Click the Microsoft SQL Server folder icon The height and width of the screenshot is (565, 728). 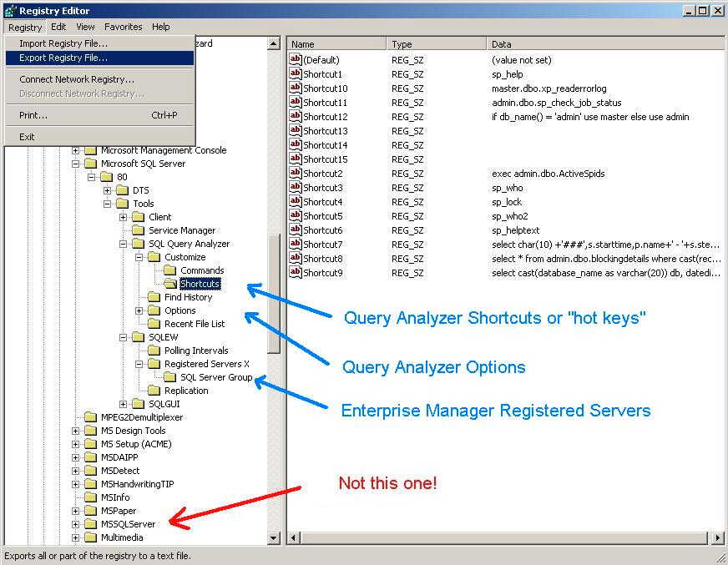[x=90, y=164]
